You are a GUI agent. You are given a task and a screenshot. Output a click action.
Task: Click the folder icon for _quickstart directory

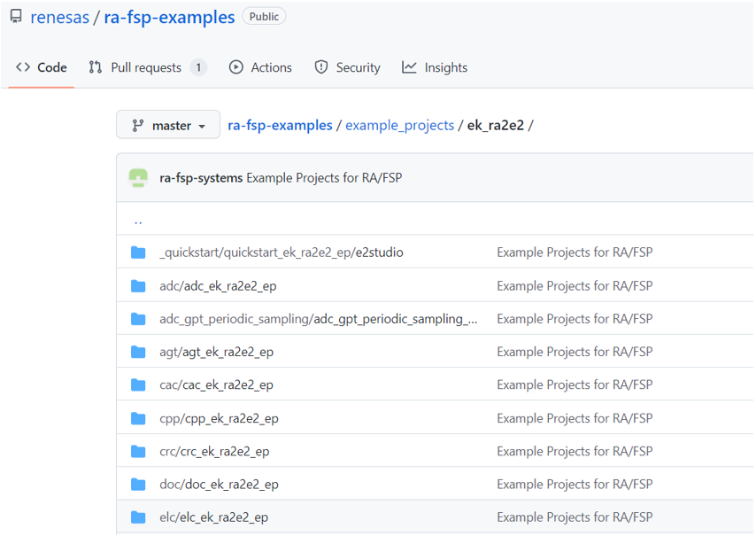click(x=138, y=253)
